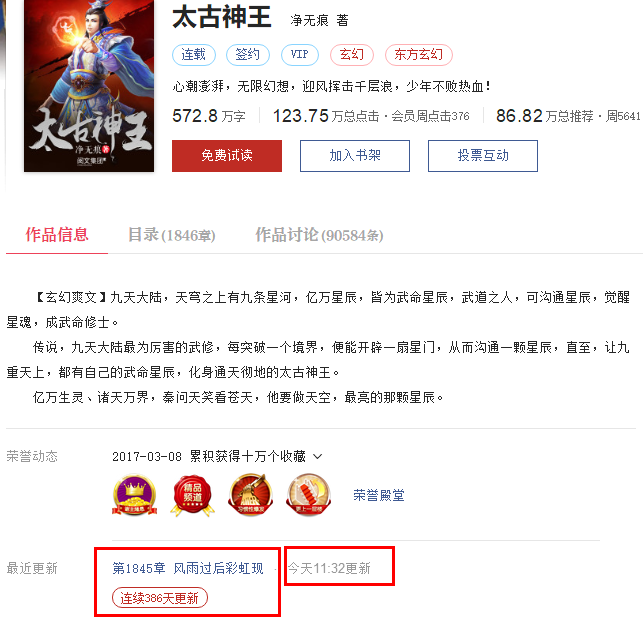Click the fourth firecracker honor badge
Screen dimensions: 643x621
[x=308, y=495]
